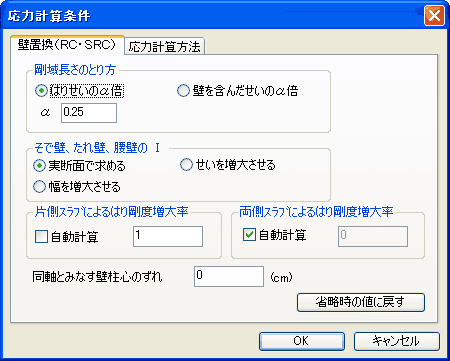Click the 片側スラブ stiffness ratio field
Screen dimensions: 450x361
pyautogui.click(x=168, y=236)
